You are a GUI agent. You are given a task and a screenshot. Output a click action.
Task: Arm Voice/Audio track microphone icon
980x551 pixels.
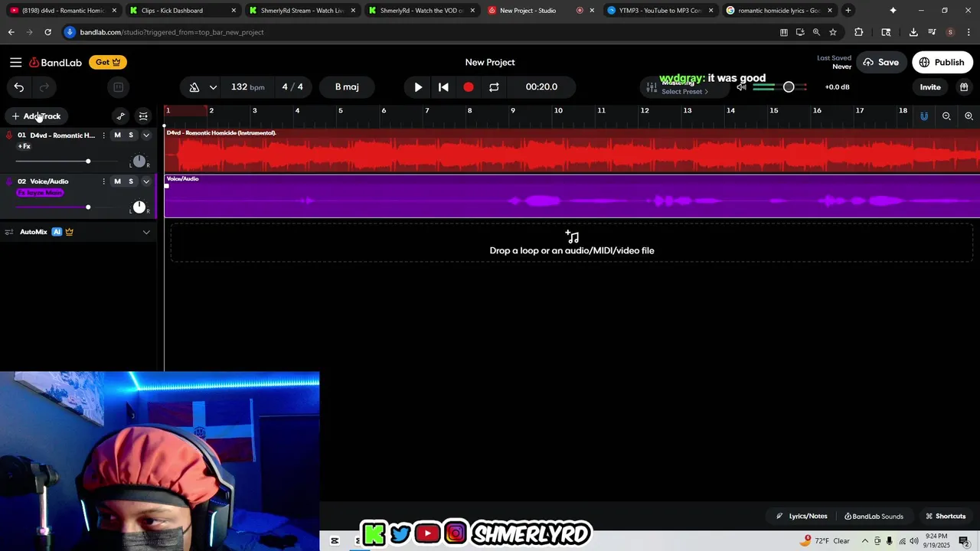[9, 181]
